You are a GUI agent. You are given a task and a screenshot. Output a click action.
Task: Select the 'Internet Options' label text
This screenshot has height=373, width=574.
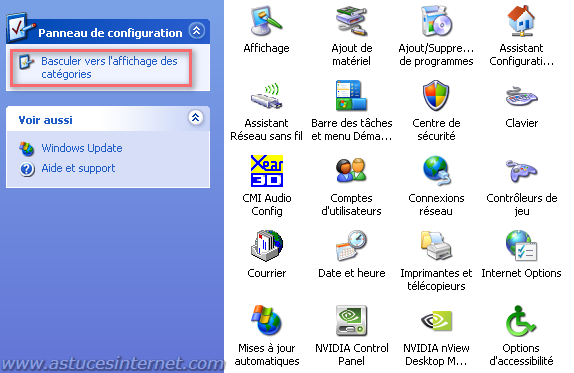tap(521, 273)
